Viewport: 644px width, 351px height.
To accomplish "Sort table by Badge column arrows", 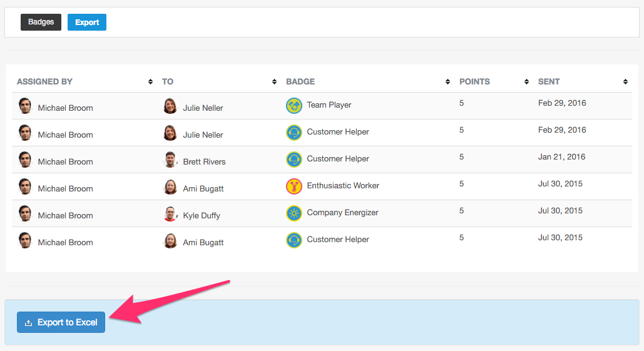I will click(x=447, y=82).
